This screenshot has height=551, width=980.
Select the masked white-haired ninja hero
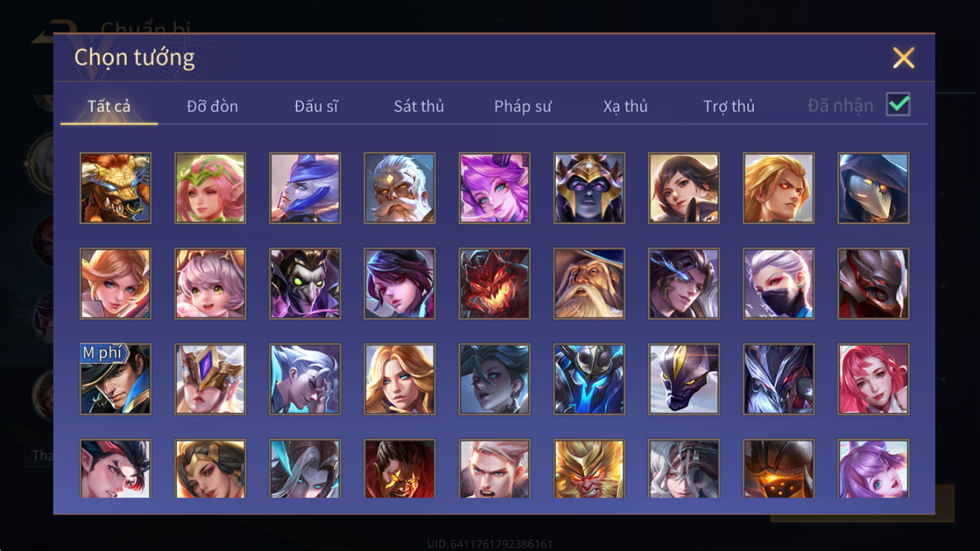[779, 283]
